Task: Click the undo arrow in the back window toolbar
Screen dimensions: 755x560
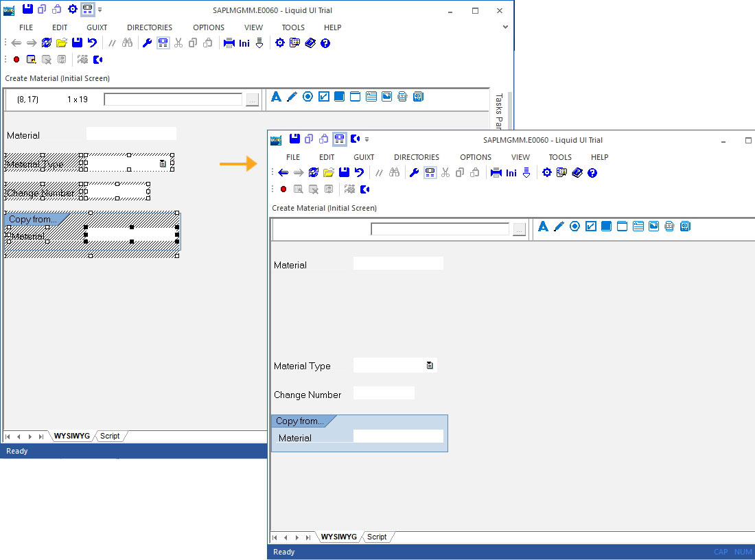Action: click(x=92, y=43)
